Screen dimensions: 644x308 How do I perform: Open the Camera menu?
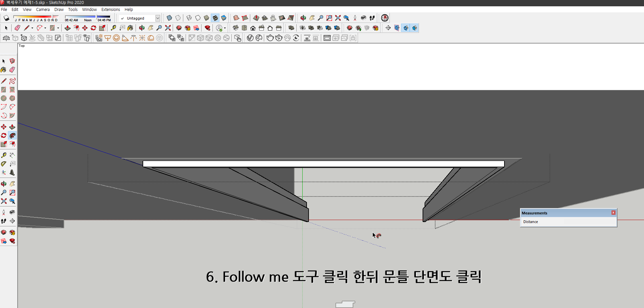click(x=43, y=9)
